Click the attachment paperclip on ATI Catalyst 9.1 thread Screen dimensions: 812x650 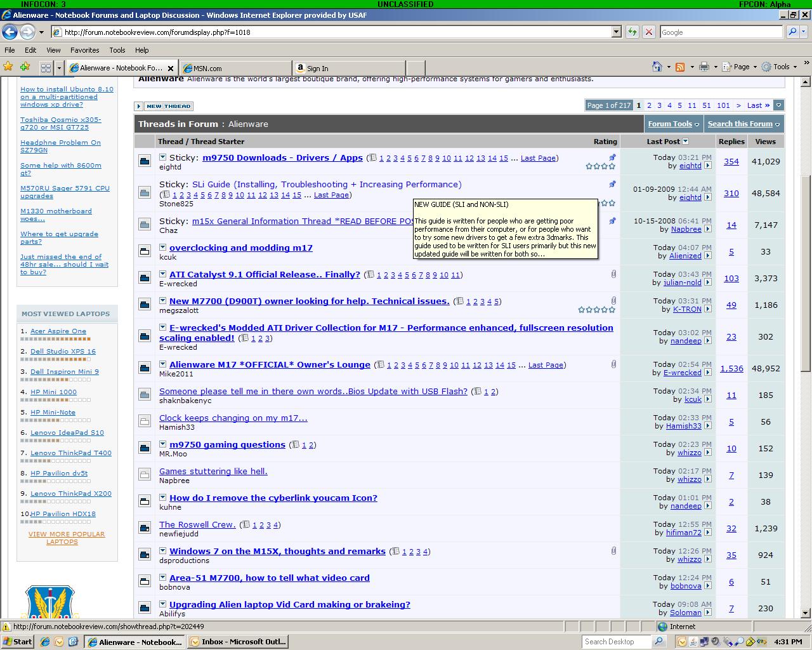pos(613,274)
